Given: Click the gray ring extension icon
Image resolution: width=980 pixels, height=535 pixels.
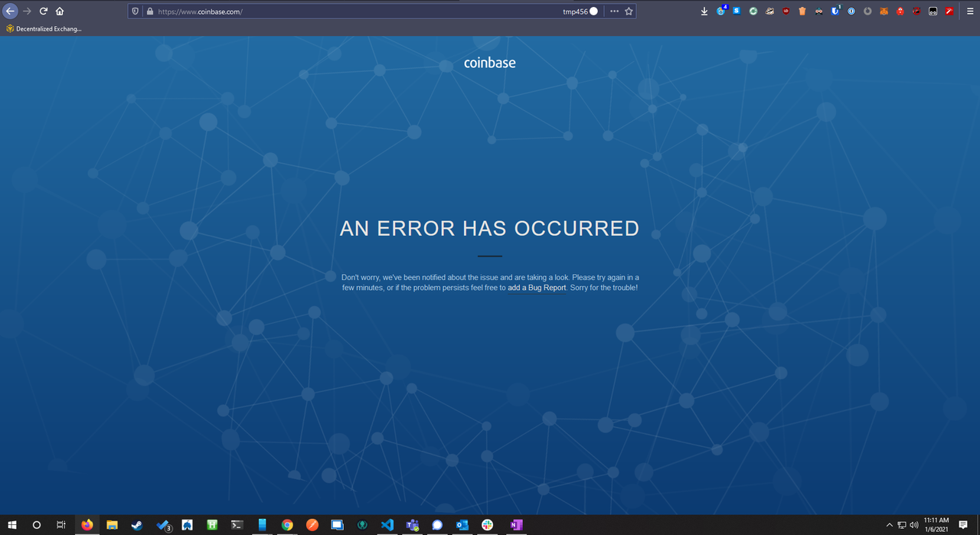Looking at the screenshot, I should pos(867,11).
